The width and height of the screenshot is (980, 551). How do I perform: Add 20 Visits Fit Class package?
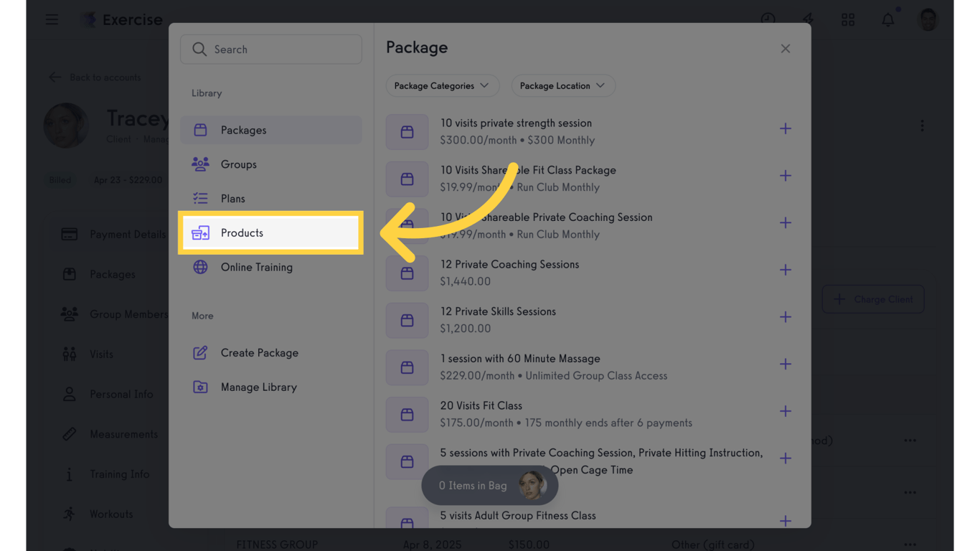tap(786, 411)
